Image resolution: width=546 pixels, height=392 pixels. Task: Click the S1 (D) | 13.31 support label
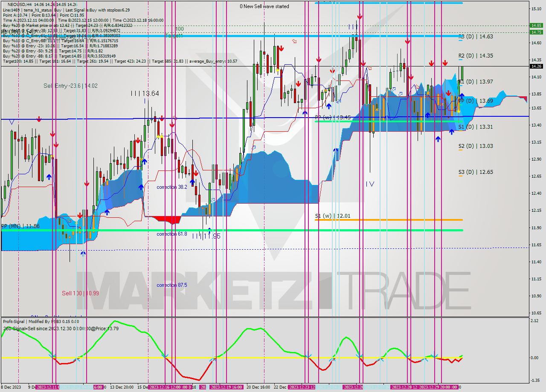click(476, 127)
